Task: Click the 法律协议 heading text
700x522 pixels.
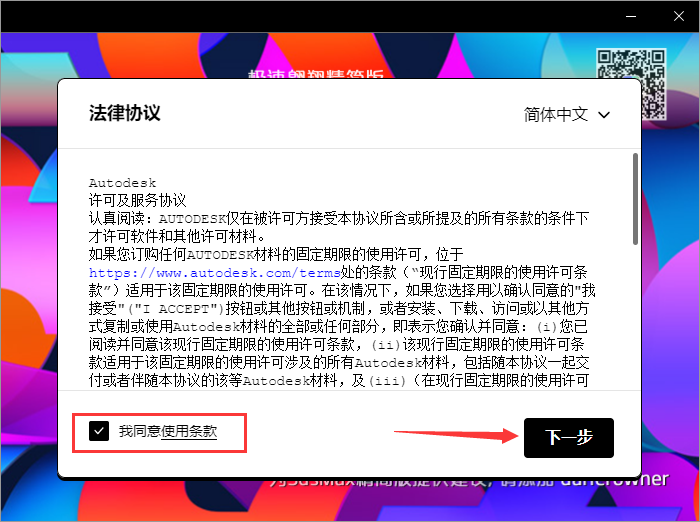Action: (x=124, y=113)
